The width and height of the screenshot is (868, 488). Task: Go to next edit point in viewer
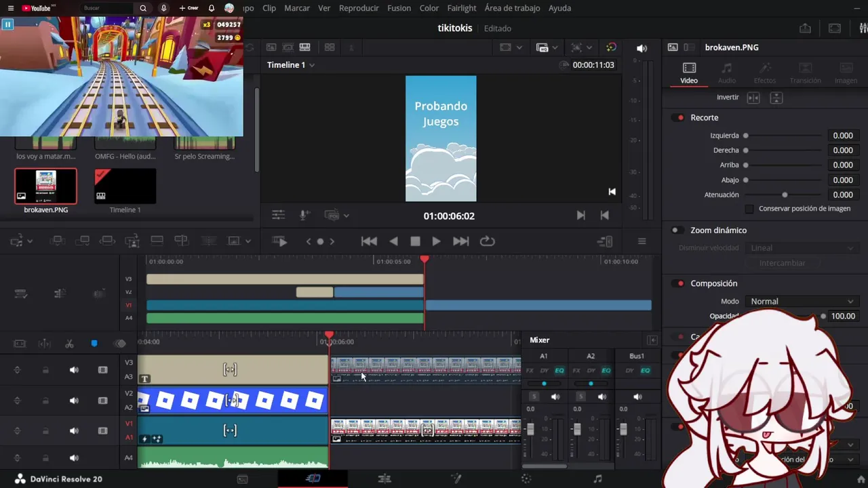pyautogui.click(x=580, y=216)
